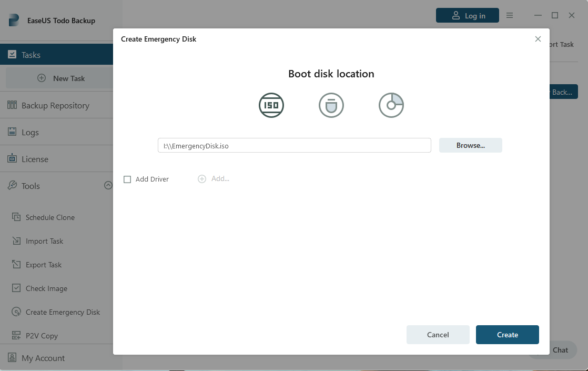Click the Import Task icon
Image resolution: width=588 pixels, height=371 pixels.
coord(16,241)
